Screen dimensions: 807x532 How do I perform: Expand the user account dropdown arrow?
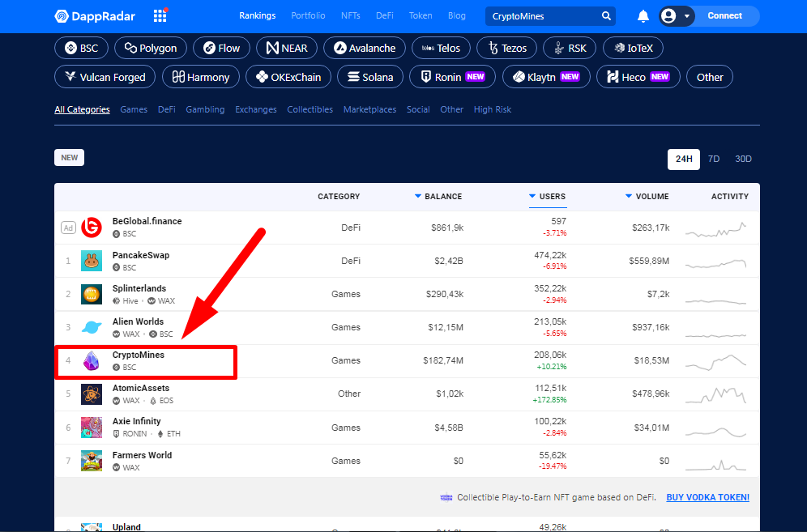tap(686, 16)
